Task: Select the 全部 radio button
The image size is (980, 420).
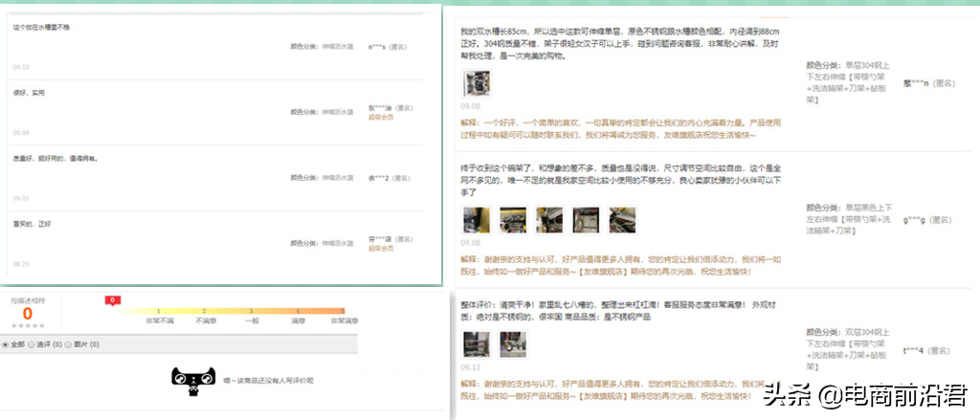Action: pos(6,344)
